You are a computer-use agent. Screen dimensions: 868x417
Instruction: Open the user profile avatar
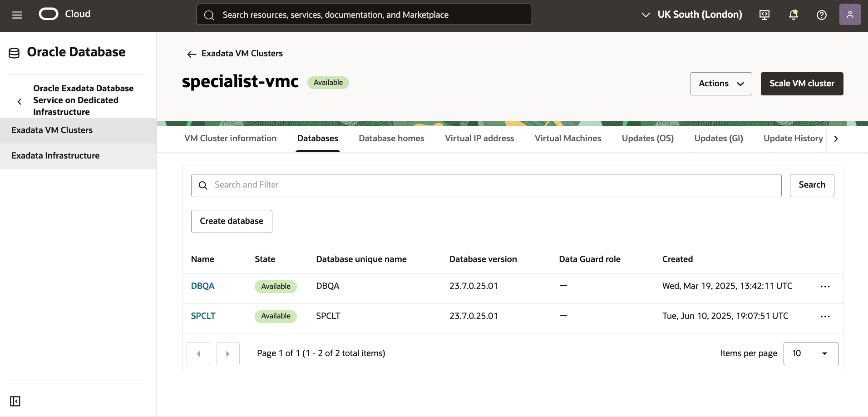pyautogui.click(x=850, y=15)
